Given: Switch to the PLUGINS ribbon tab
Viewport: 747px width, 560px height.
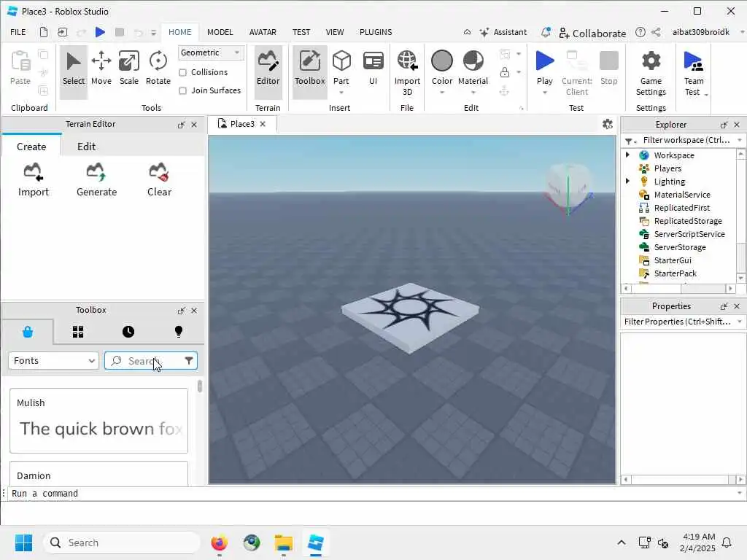Looking at the screenshot, I should 376,32.
